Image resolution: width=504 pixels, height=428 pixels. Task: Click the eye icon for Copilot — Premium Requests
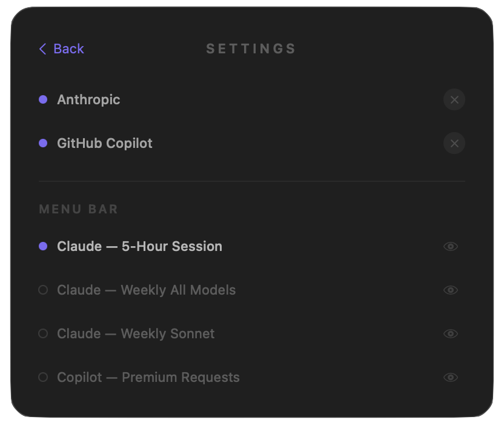coord(451,377)
